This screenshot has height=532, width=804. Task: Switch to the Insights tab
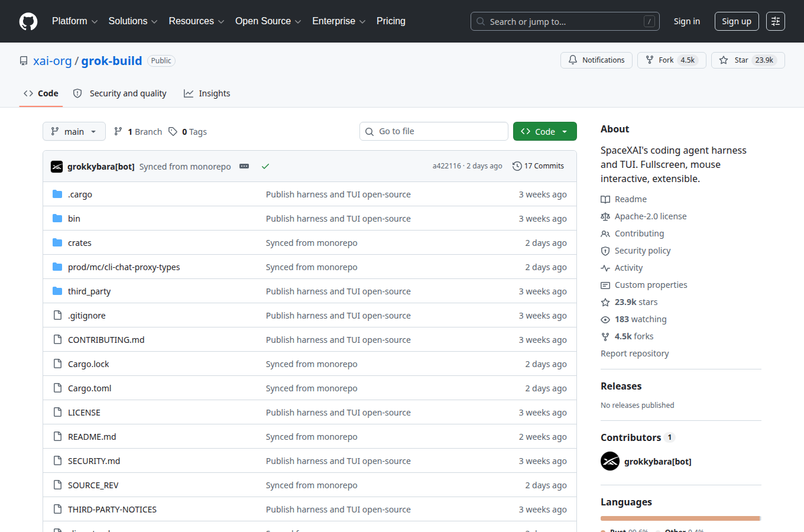(x=207, y=93)
